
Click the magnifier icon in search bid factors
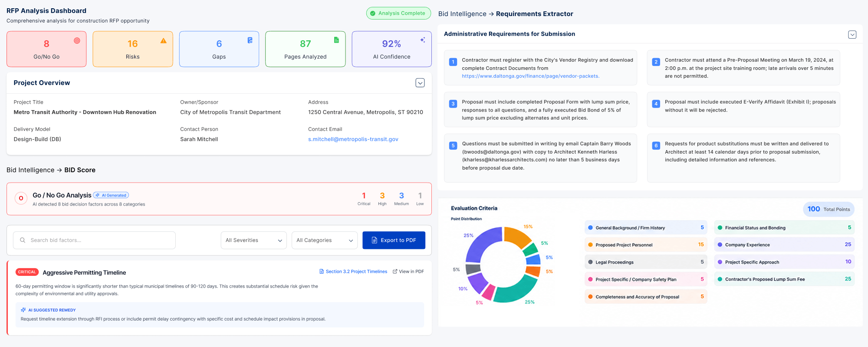[23, 240]
